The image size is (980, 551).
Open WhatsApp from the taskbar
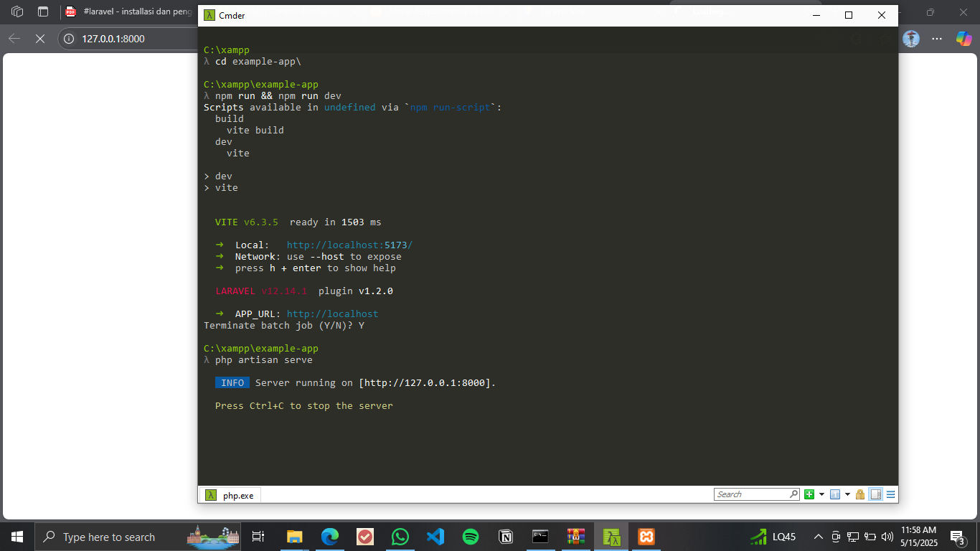click(x=400, y=536)
